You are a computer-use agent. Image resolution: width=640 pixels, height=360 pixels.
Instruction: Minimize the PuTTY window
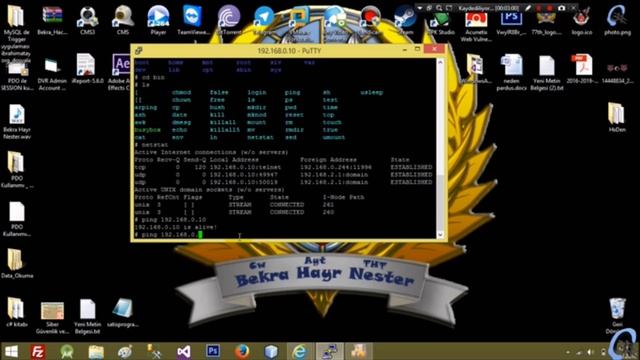click(x=404, y=49)
